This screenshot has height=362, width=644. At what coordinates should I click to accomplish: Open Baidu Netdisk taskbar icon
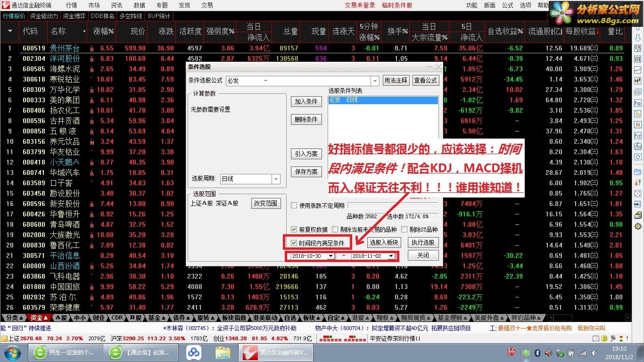click(193, 353)
